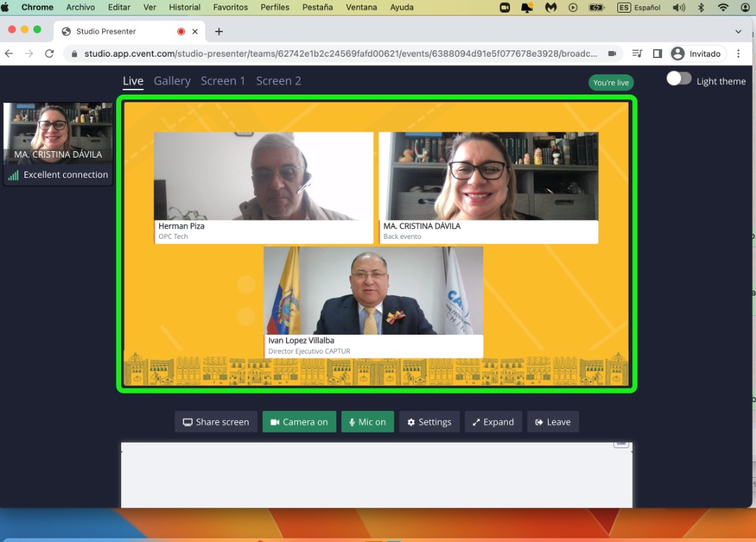Click the camera permission icon in address bar

(x=612, y=53)
